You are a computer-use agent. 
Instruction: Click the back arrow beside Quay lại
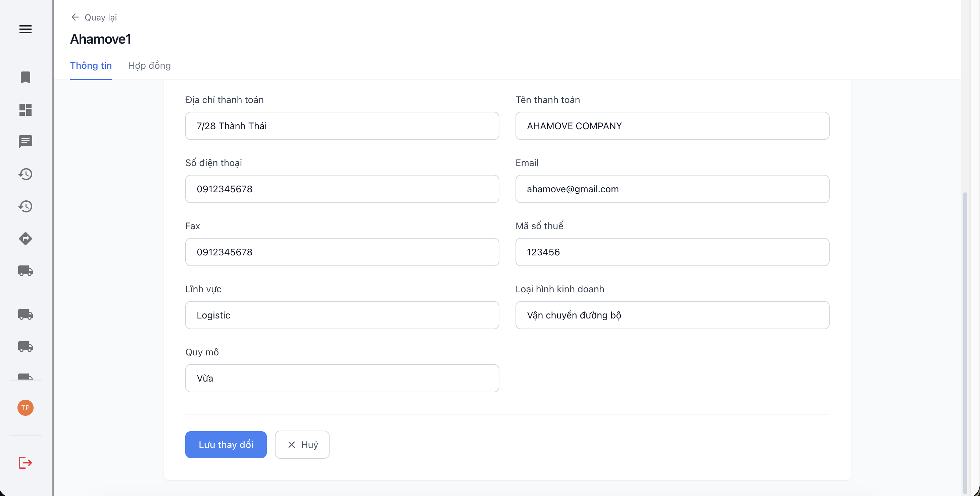pos(75,17)
